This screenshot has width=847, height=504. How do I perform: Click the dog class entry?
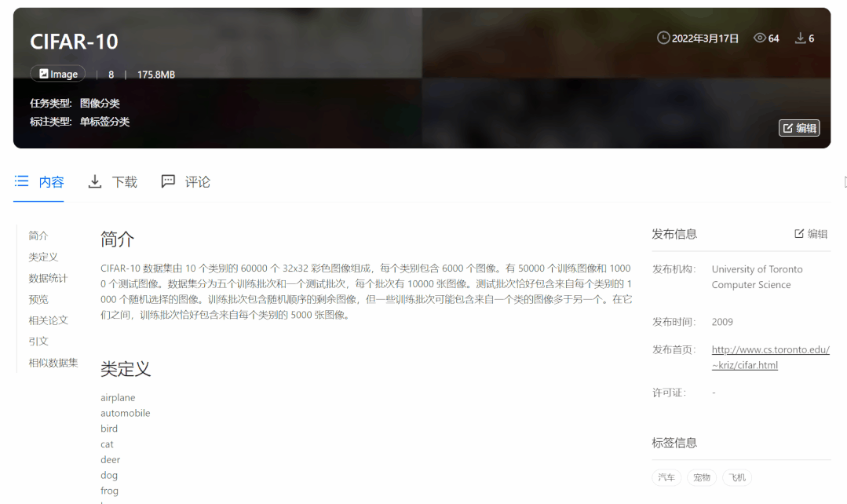click(x=109, y=476)
